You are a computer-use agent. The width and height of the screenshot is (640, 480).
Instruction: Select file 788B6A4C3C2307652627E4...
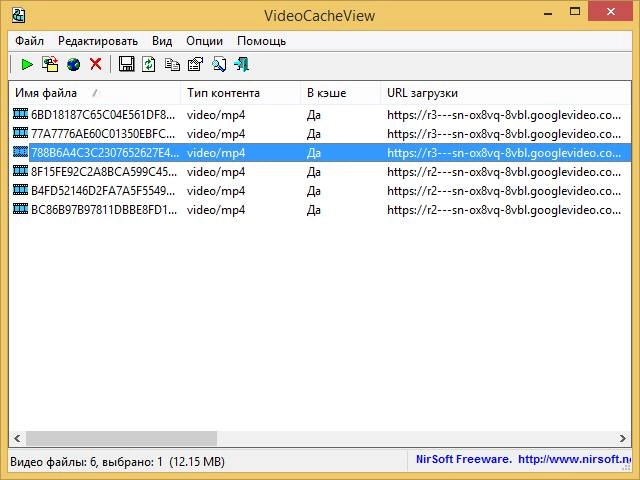pyautogui.click(x=105, y=153)
